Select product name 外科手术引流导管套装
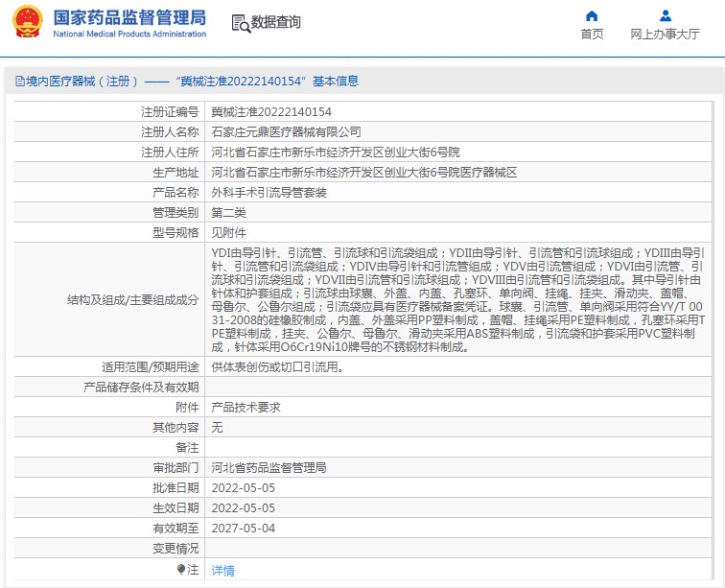Screen dimensions: 725x588 [269, 193]
